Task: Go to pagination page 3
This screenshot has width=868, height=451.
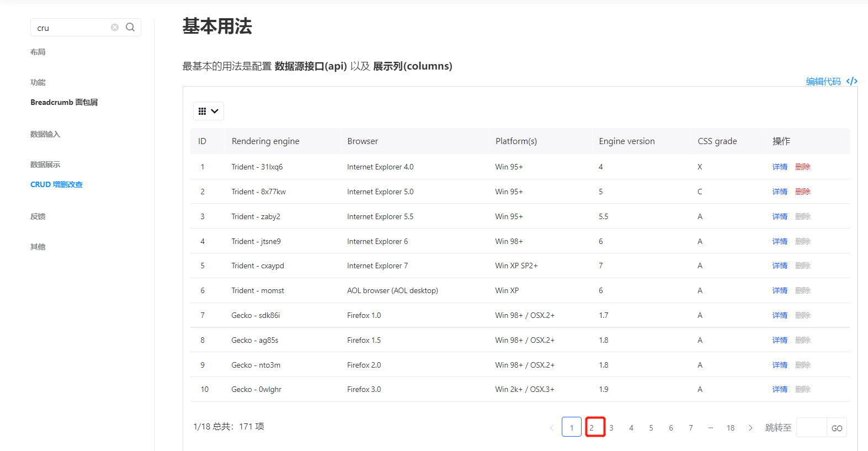Action: tap(611, 427)
